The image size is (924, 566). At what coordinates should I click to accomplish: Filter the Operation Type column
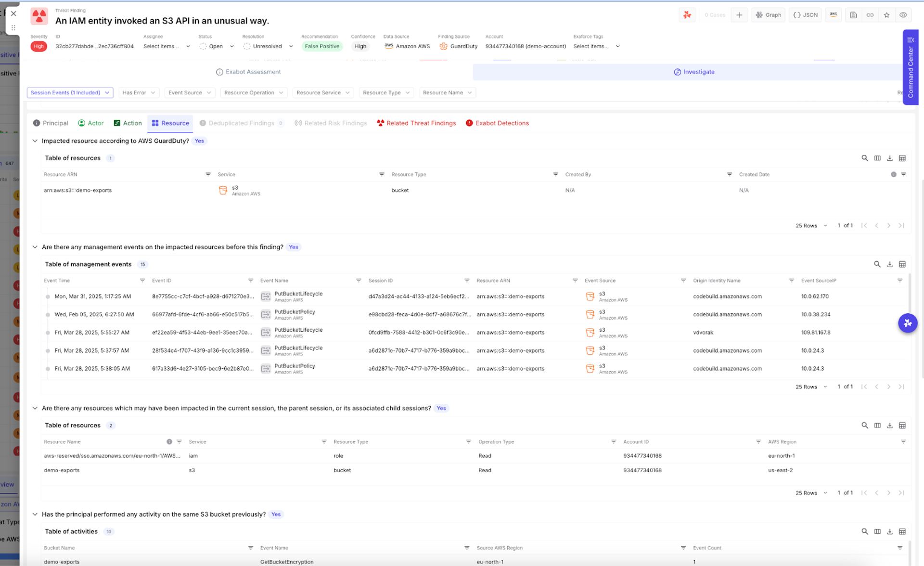click(x=614, y=442)
